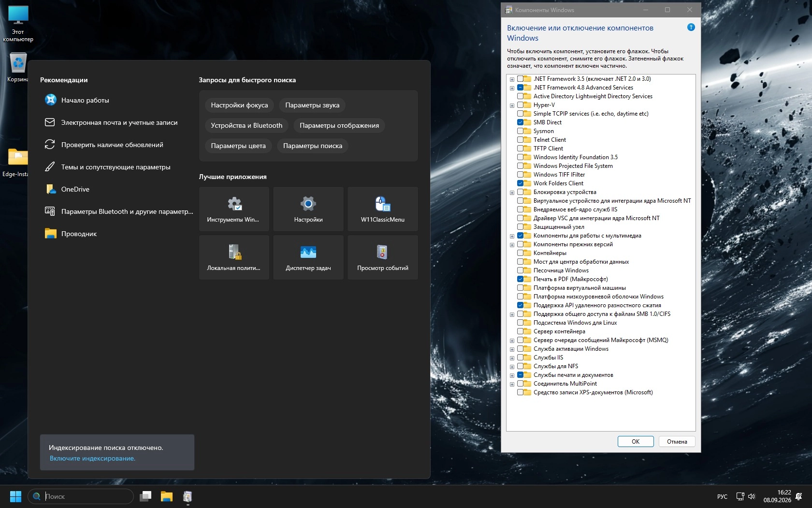This screenshot has width=812, height=508.
Task: Launch the Event Viewer (Просмотр событий) tile
Action: [x=383, y=257]
